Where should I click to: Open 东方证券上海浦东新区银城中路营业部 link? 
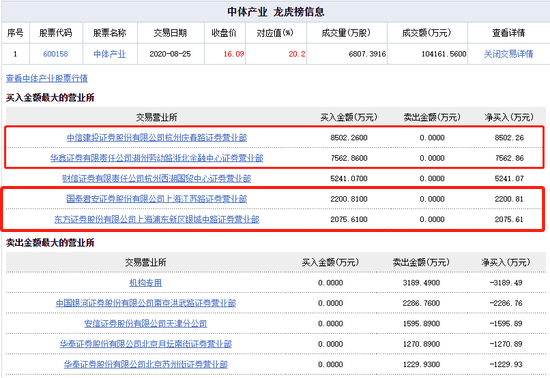pos(157,219)
